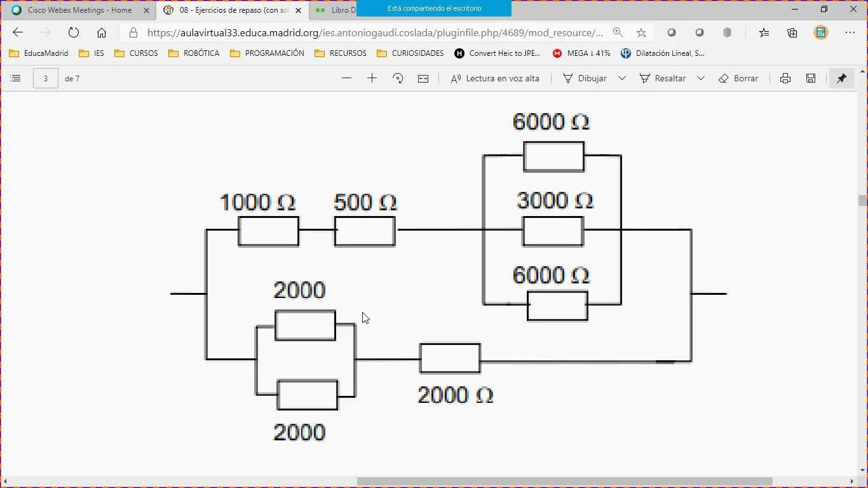Viewport: 868px width, 488px height.
Task: Open the CURSOS bookmarks folder
Action: [x=136, y=53]
